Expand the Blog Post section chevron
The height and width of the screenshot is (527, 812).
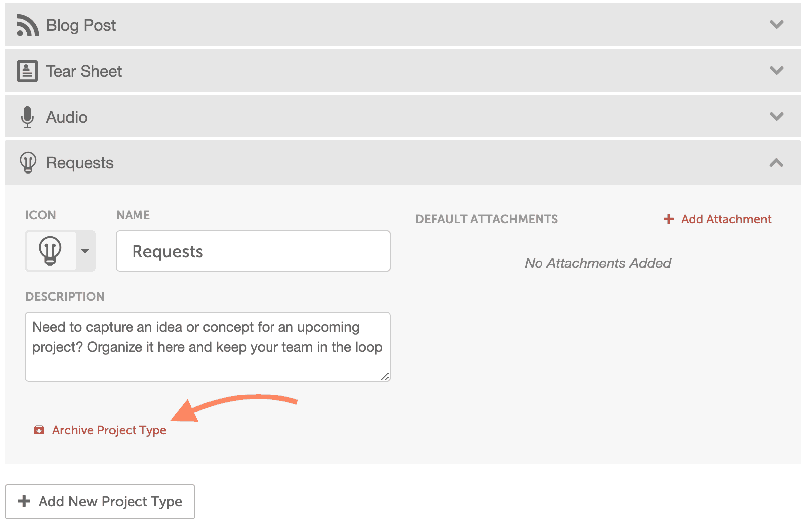[776, 25]
